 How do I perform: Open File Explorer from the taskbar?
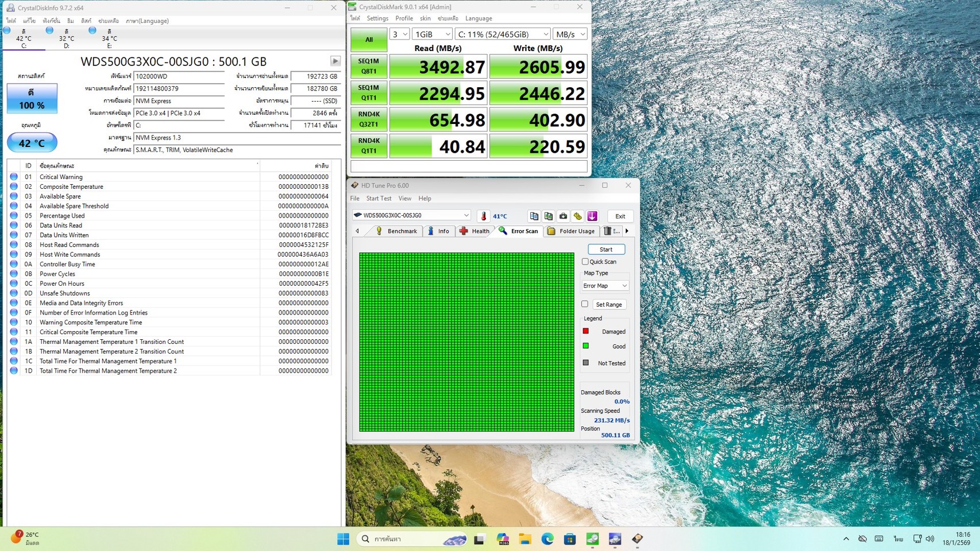pyautogui.click(x=524, y=539)
